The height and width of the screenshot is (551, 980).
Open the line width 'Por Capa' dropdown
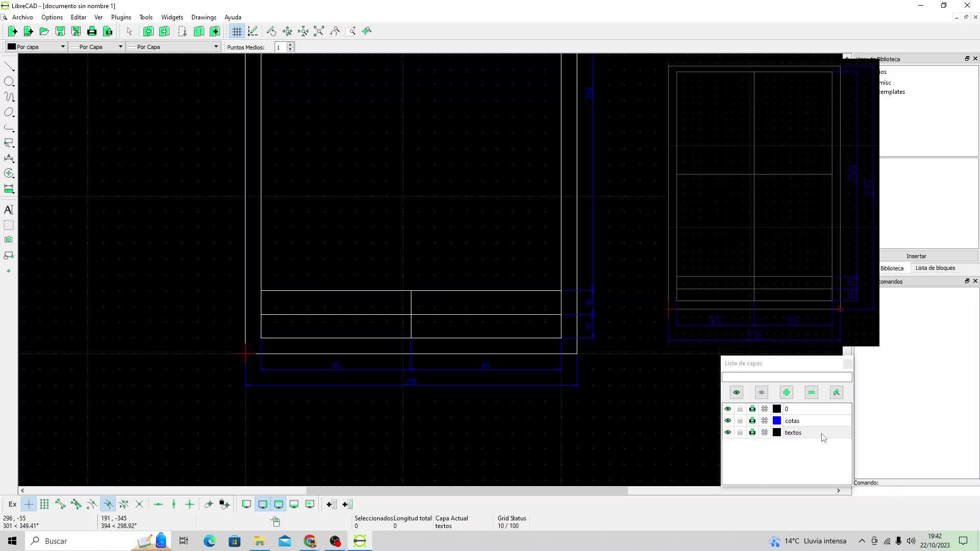pos(96,47)
